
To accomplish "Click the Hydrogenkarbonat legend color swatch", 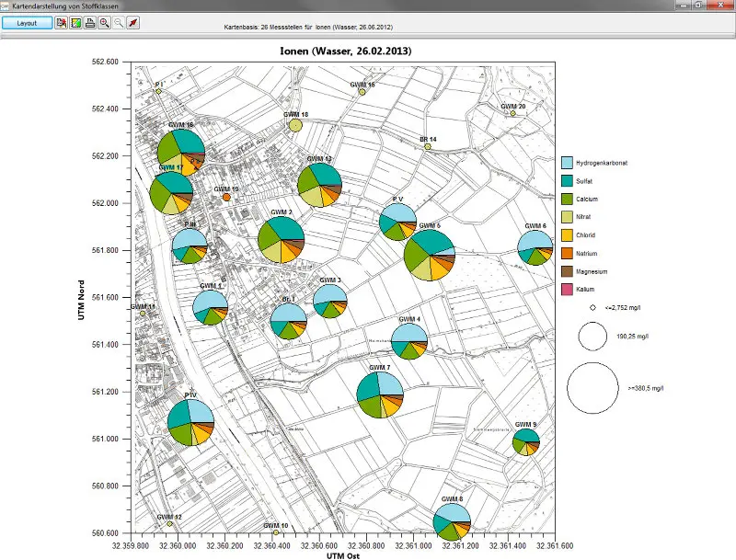I will pyautogui.click(x=567, y=163).
